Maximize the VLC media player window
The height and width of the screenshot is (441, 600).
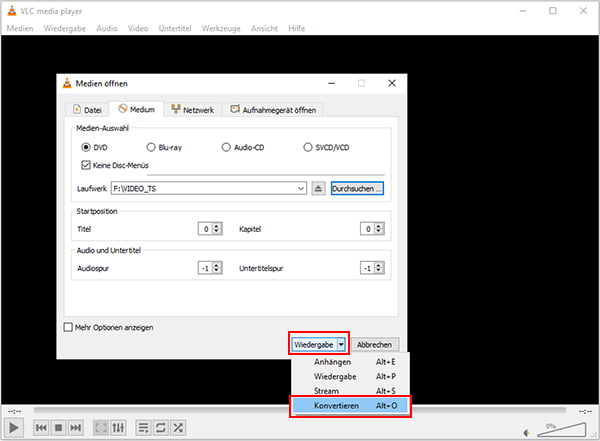553,11
